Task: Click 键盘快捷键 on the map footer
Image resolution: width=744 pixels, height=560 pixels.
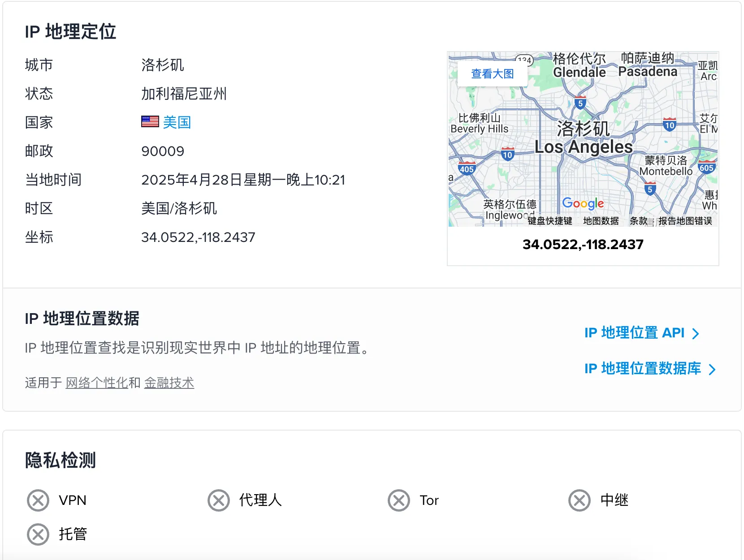Action: (x=549, y=221)
